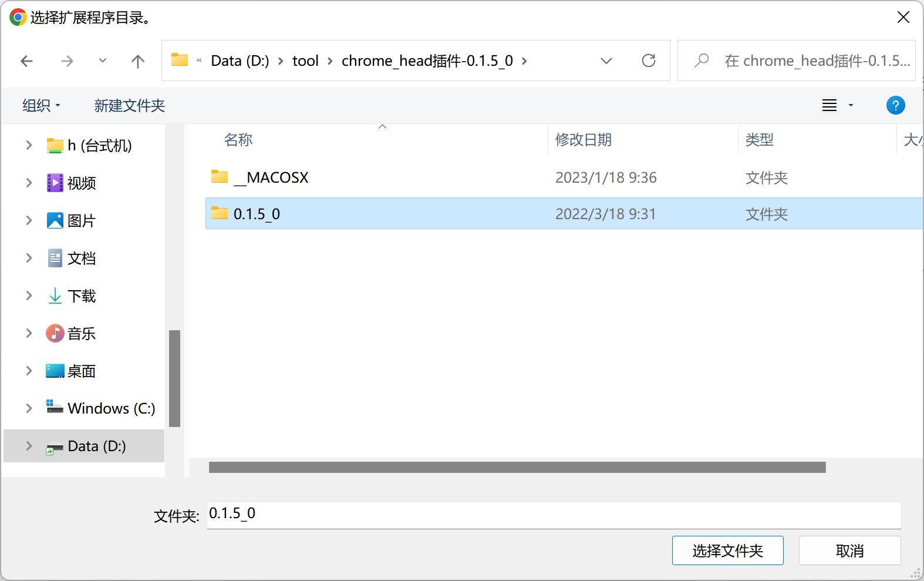The height and width of the screenshot is (581, 924).
Task: Click the 0.1.5_0 folder icon
Action: tap(219, 213)
